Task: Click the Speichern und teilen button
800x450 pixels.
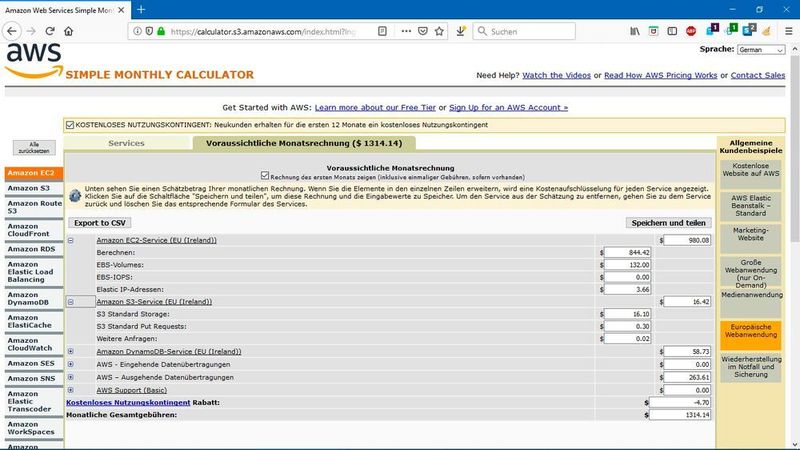Action: tap(668, 223)
